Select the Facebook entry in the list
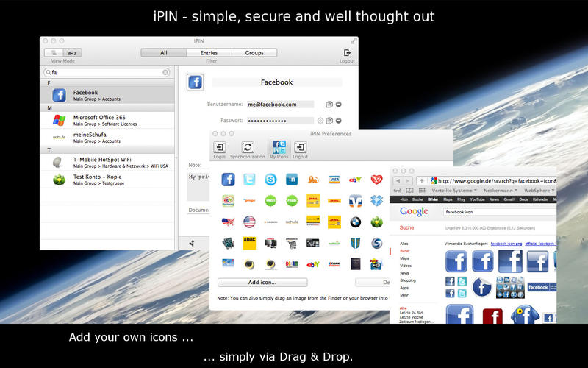This screenshot has height=368, width=588. (107, 96)
